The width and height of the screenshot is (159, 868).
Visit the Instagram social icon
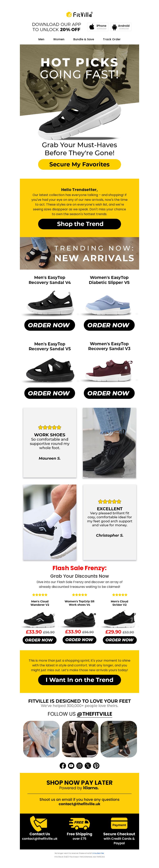tap(79, 766)
